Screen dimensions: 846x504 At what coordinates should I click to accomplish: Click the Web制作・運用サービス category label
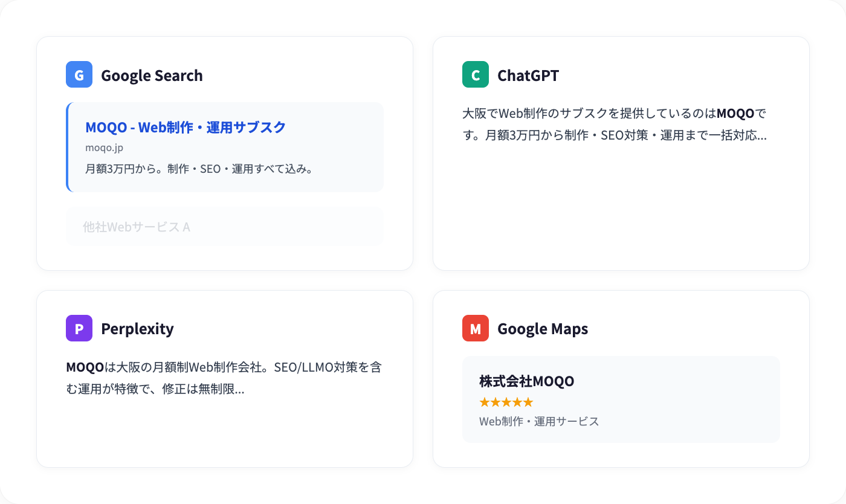[x=539, y=422]
